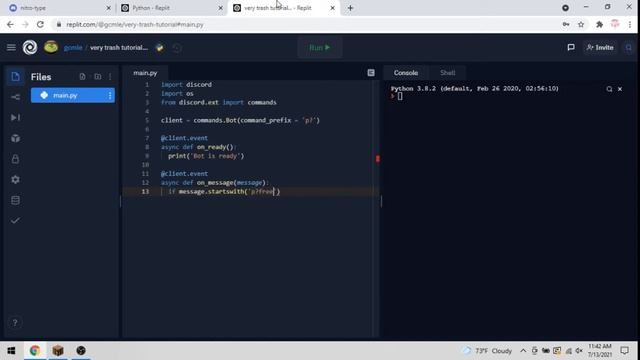Select the Files sidebar icon
Image resolution: width=640 pixels, height=360 pixels.
tap(16, 77)
